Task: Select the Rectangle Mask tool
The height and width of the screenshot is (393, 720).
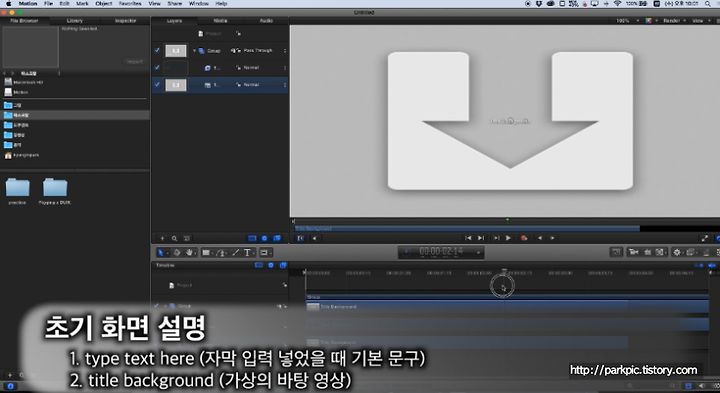Action: click(x=264, y=253)
